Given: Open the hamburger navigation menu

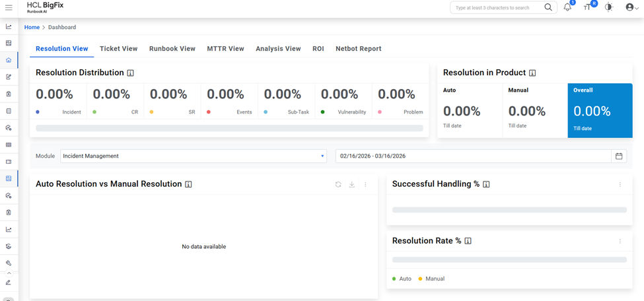Looking at the screenshot, I should (x=9, y=8).
